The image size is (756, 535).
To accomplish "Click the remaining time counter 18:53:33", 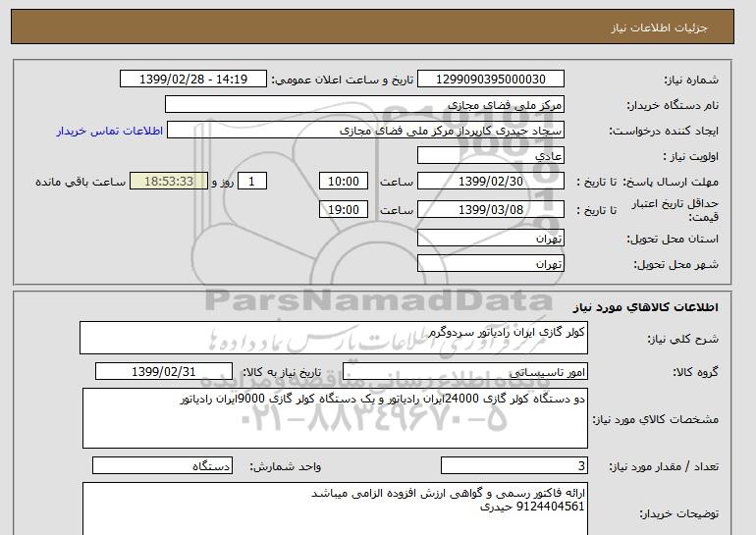I will [x=169, y=182].
